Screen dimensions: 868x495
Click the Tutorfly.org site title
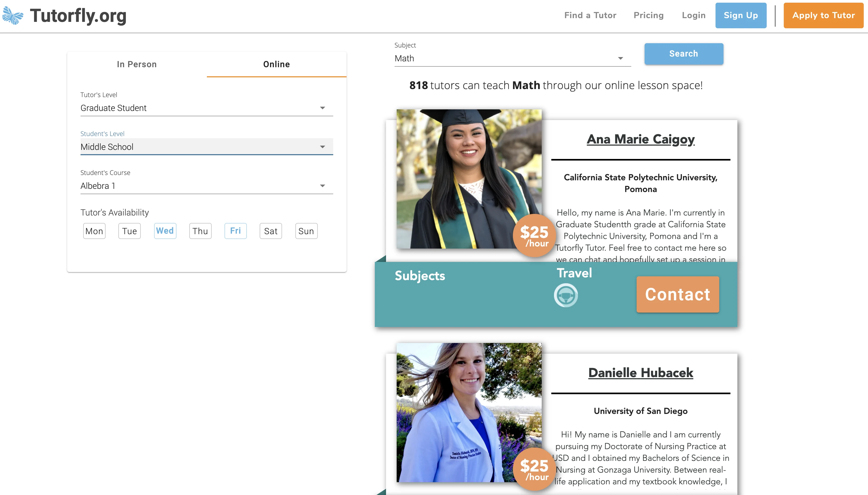click(78, 16)
